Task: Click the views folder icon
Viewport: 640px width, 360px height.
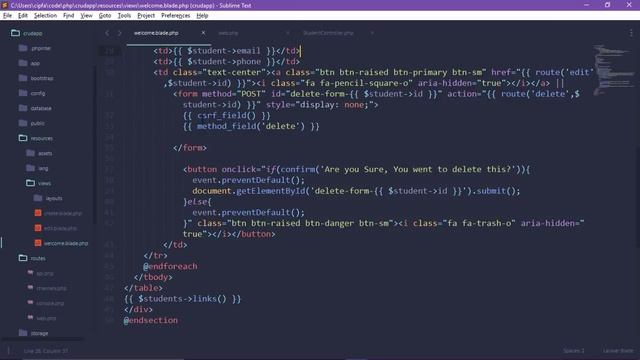Action: (31, 183)
